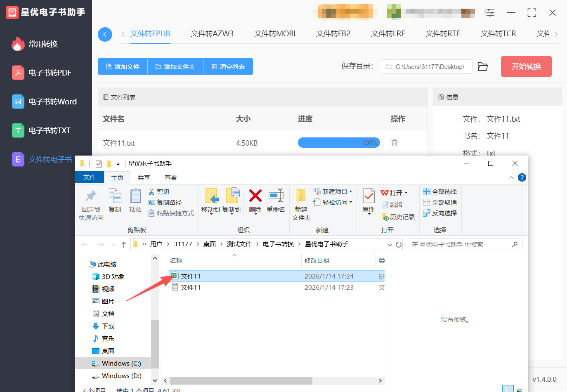
Task: Sort files by the 修改日期 column header
Action: (317, 261)
